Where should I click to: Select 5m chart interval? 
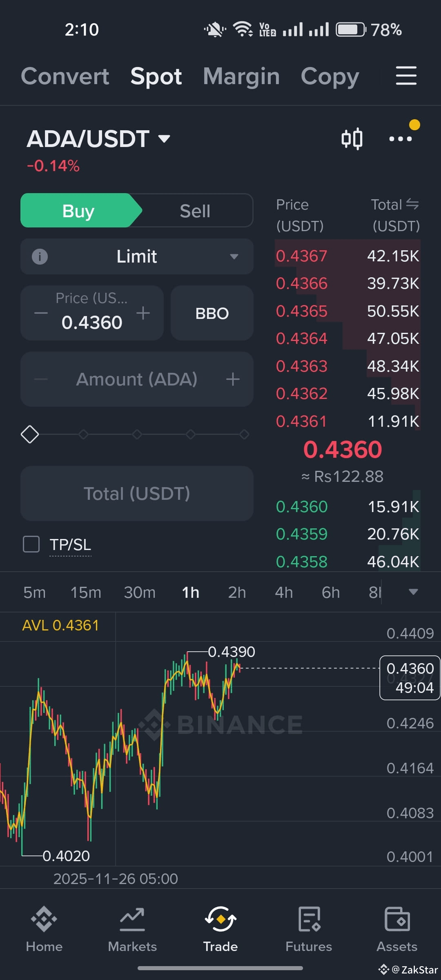pyautogui.click(x=34, y=592)
